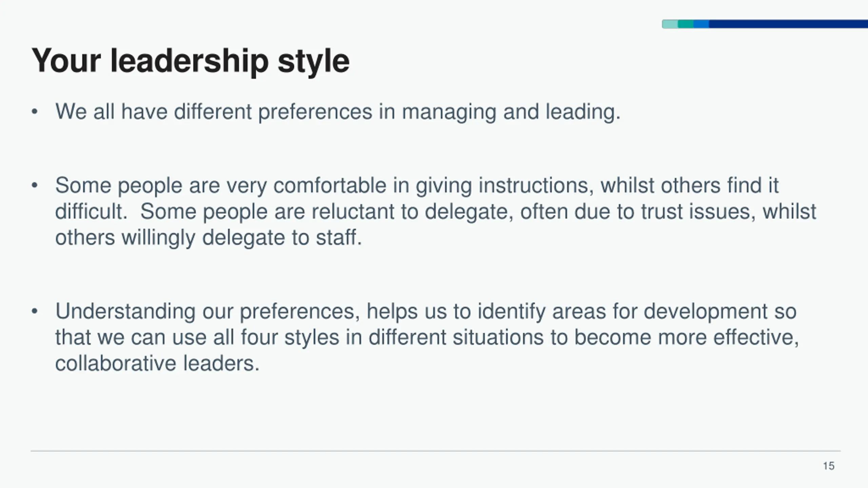868x488 pixels.
Task: Click the bullet point before 'Some people'
Action: click(x=34, y=186)
